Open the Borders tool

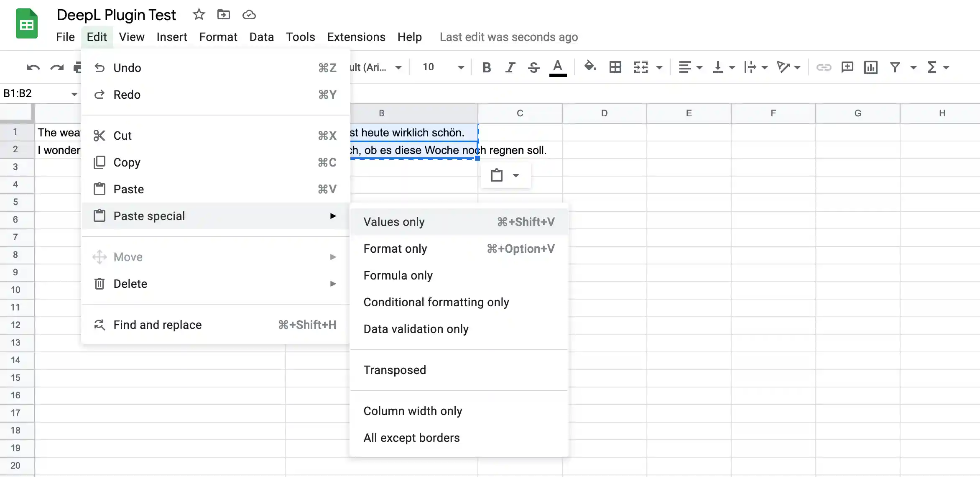615,67
